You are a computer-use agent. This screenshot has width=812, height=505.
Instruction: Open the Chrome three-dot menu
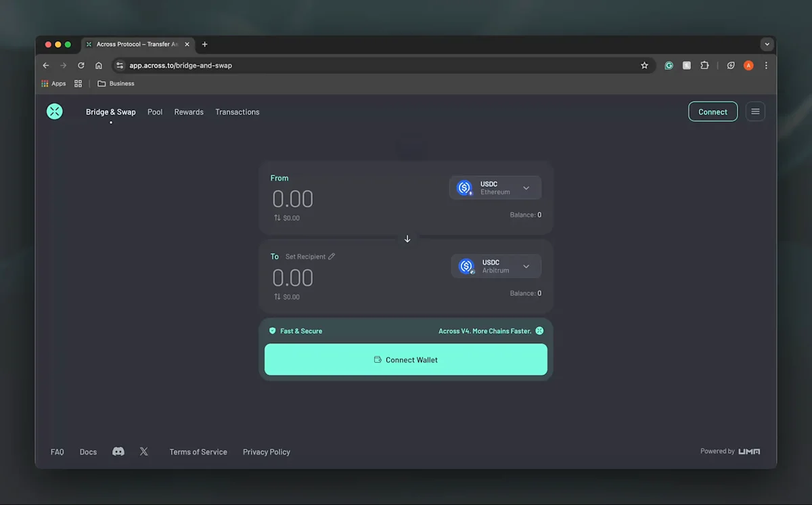tap(766, 66)
